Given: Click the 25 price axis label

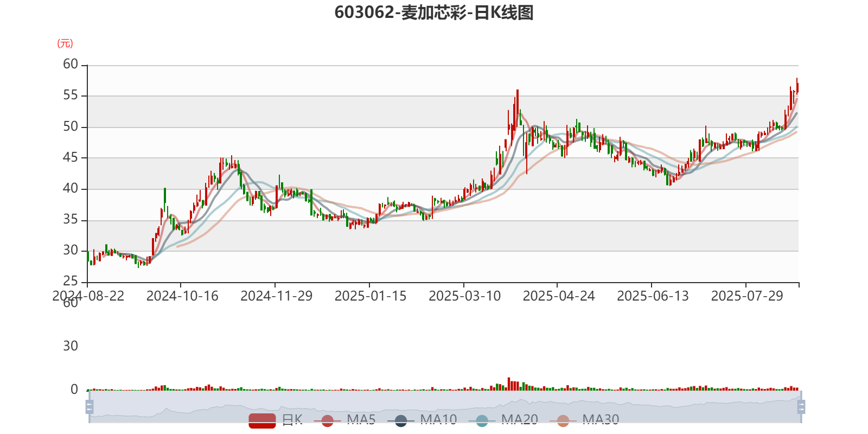Looking at the screenshot, I should [71, 282].
